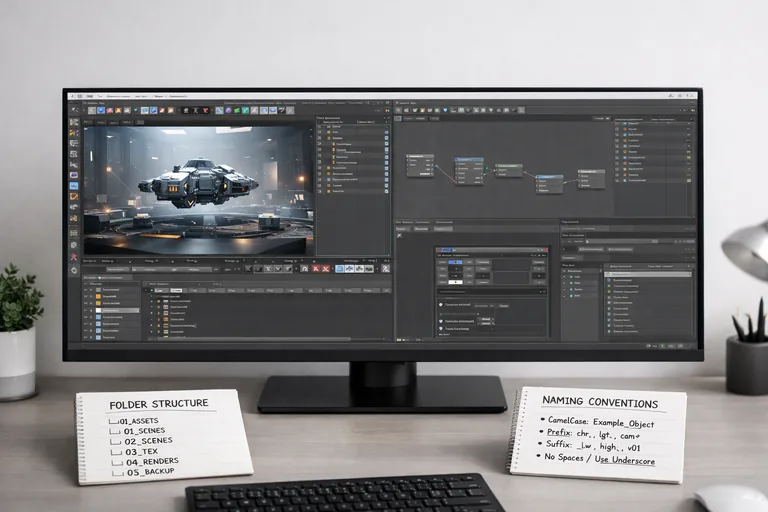Click the red Y-shaped icon in top toolbar
The image size is (768, 512).
tap(205, 111)
